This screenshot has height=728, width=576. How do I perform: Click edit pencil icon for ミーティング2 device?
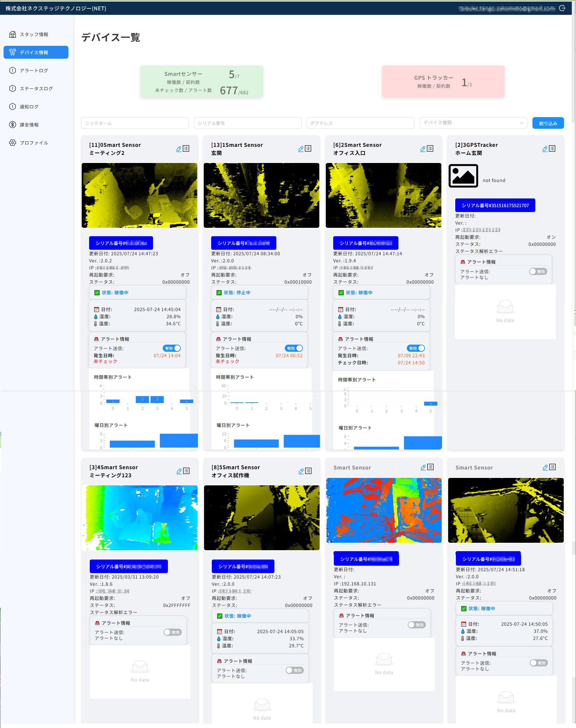coord(179,149)
